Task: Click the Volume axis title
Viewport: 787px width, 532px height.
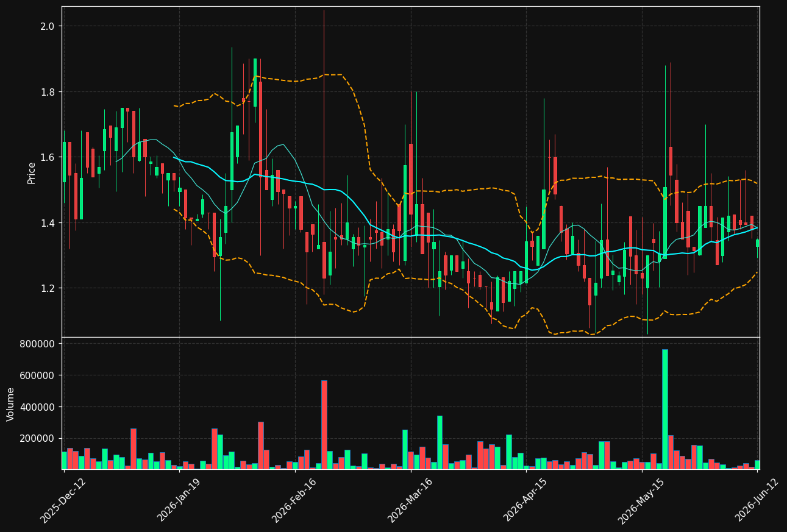Action: point(10,404)
